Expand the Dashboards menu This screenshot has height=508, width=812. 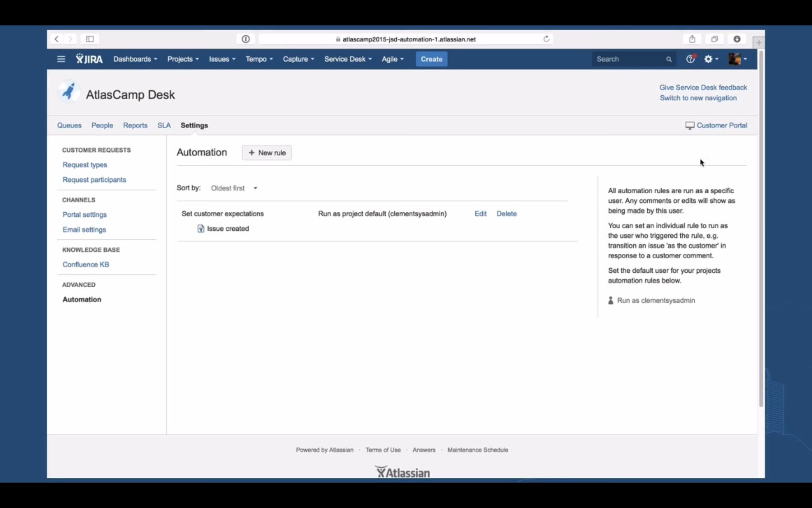135,59
